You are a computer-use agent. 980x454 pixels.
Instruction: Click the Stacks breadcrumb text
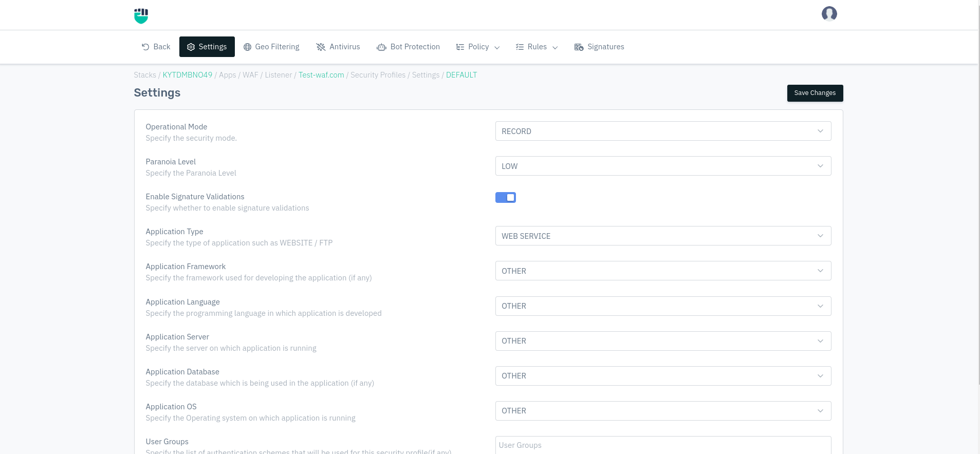point(145,75)
